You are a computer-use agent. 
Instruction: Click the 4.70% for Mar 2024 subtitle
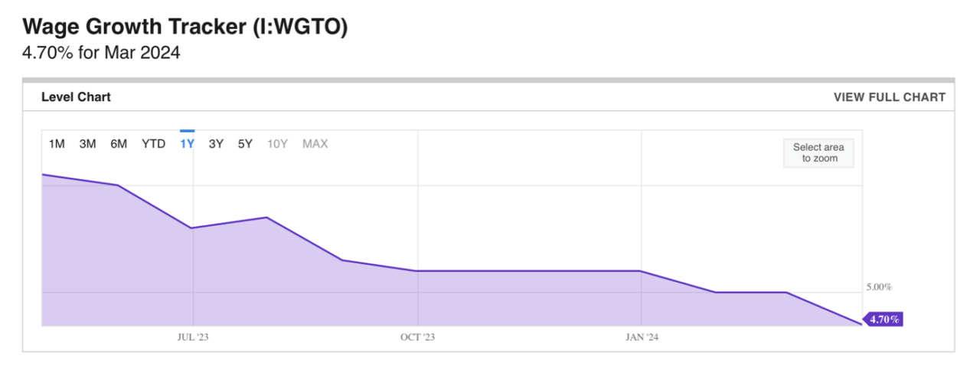click(102, 54)
